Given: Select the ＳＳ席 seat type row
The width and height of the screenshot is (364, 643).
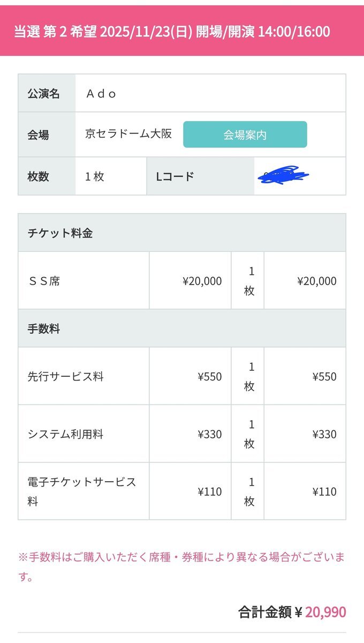Looking at the screenshot, I should coord(182,281).
